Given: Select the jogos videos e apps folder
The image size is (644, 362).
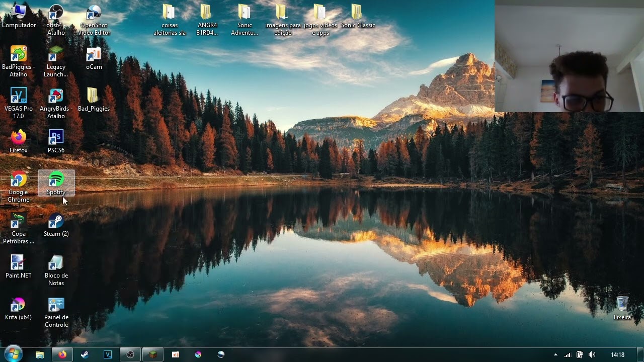Looking at the screenshot, I should point(320,20).
